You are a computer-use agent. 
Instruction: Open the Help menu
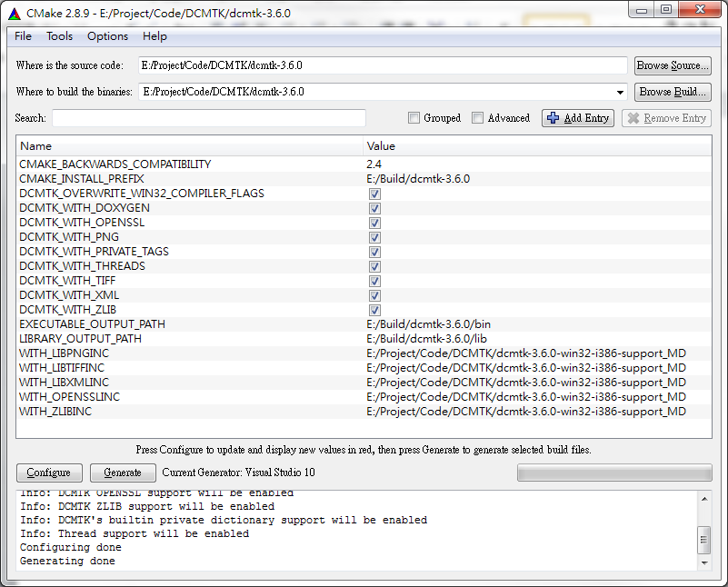click(155, 36)
